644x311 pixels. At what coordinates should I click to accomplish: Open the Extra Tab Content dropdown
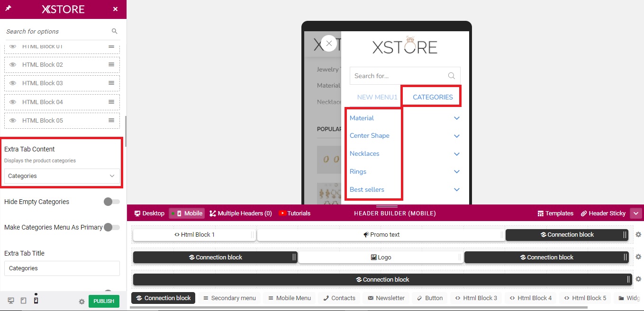point(62,176)
